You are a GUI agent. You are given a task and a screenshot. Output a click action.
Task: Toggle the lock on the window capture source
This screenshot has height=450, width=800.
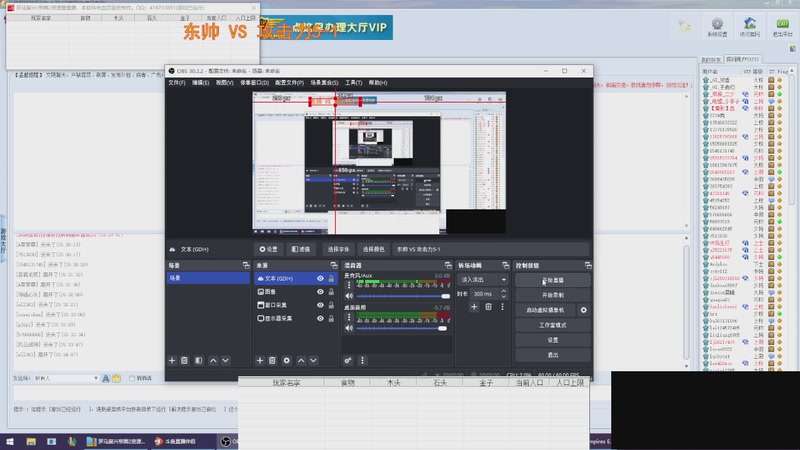pos(331,305)
